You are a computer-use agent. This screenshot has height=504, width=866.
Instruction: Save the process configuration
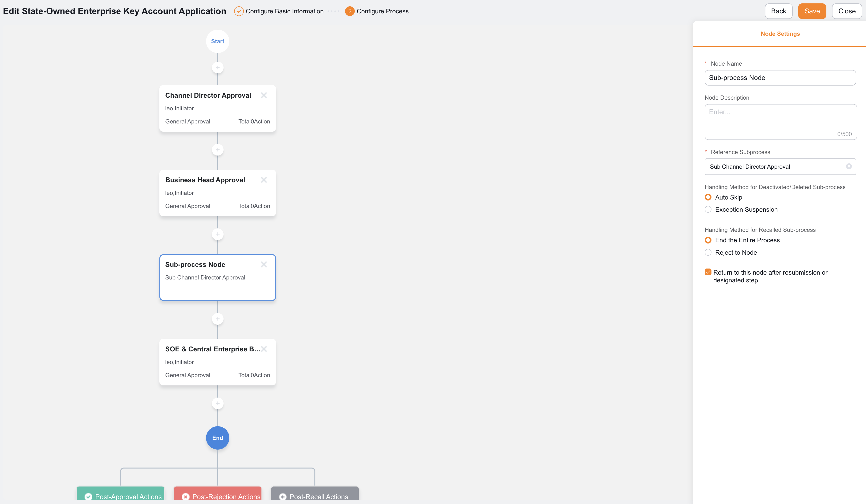point(812,11)
